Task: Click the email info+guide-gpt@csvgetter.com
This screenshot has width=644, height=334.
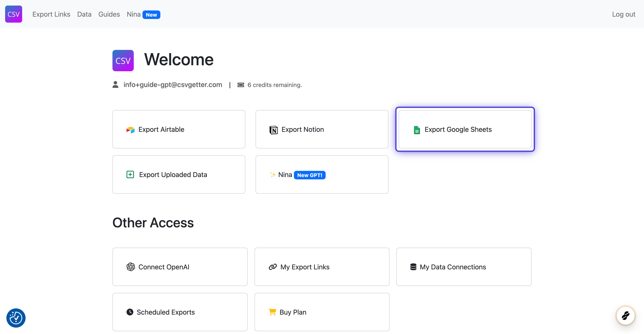Action: (x=173, y=85)
